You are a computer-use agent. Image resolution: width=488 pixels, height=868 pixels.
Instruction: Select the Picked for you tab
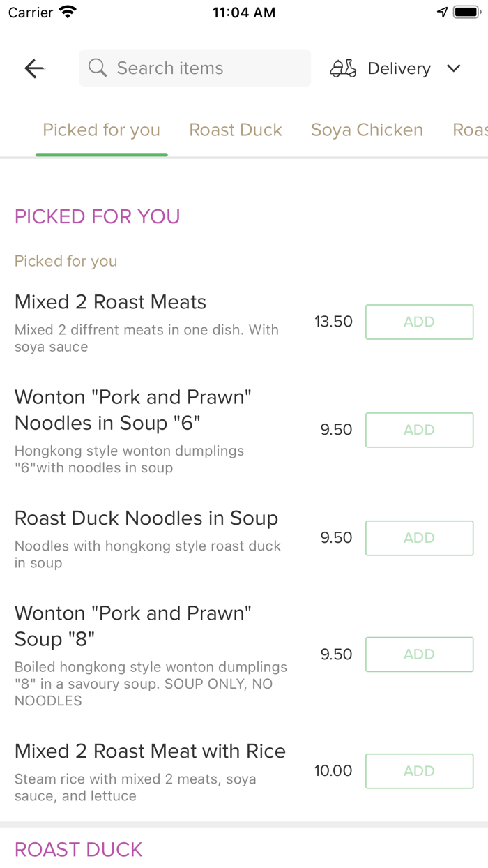pos(102,130)
